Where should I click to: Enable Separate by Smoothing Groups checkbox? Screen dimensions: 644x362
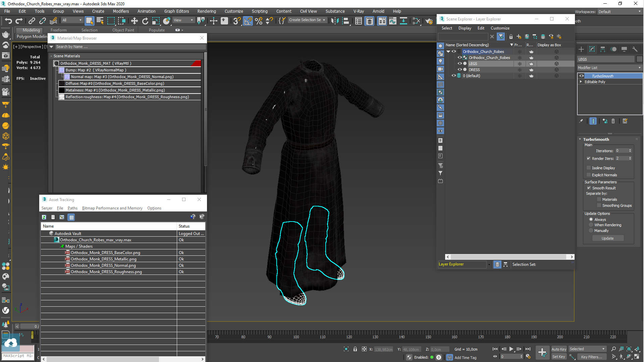point(599,205)
